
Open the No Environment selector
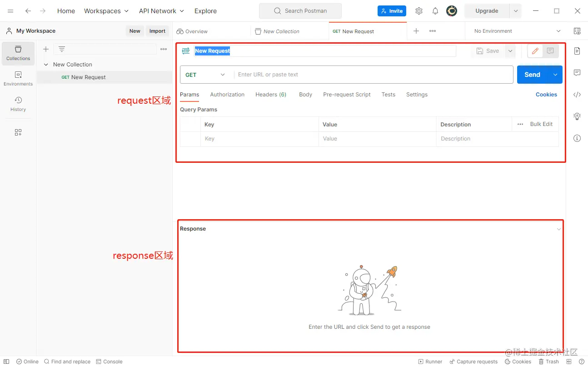click(x=518, y=31)
